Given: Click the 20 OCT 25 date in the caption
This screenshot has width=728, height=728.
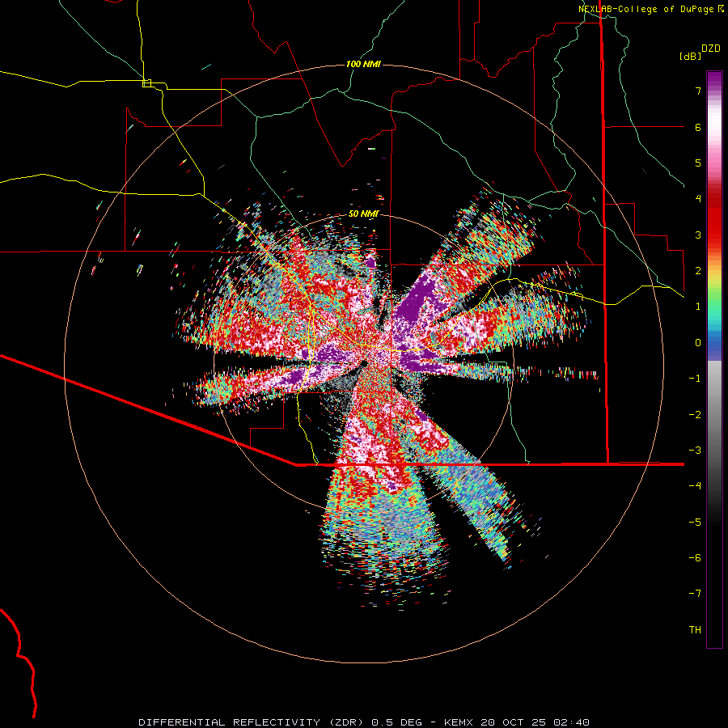Looking at the screenshot, I should (514, 722).
